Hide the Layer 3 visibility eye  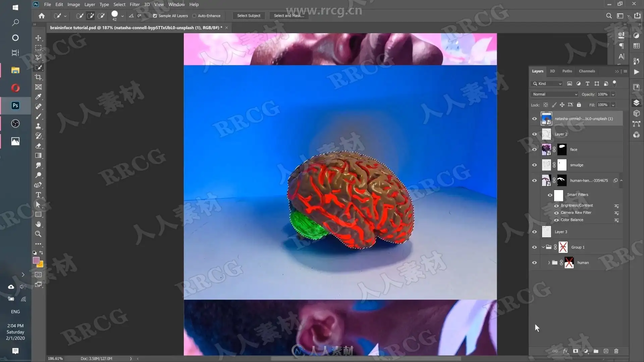[534, 232]
